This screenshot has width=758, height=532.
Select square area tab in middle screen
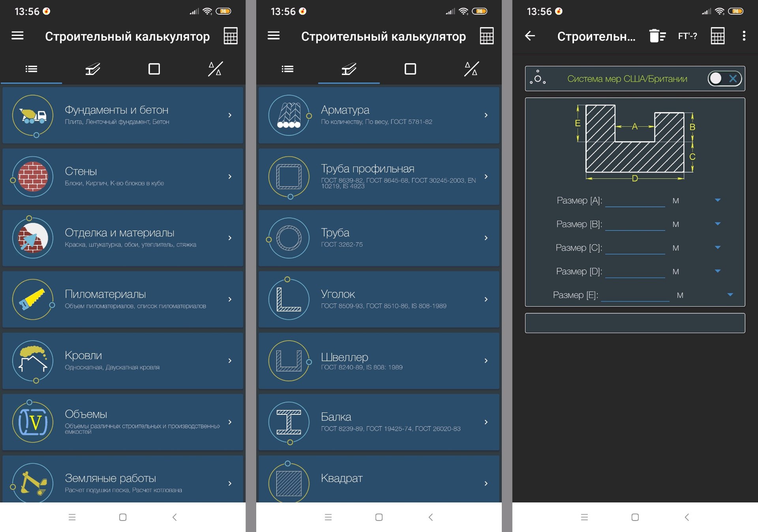[410, 69]
